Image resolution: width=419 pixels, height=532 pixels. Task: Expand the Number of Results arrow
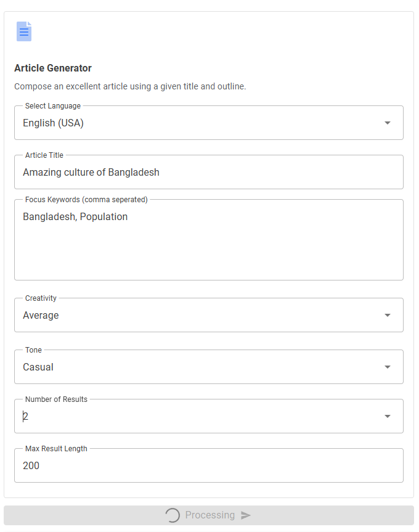[x=387, y=416]
